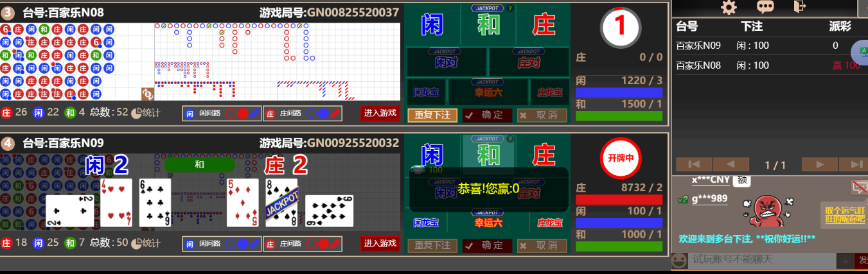This screenshot has width=868, height=274.
Task: Place bet on 庄 area of N08
Action: (544, 24)
